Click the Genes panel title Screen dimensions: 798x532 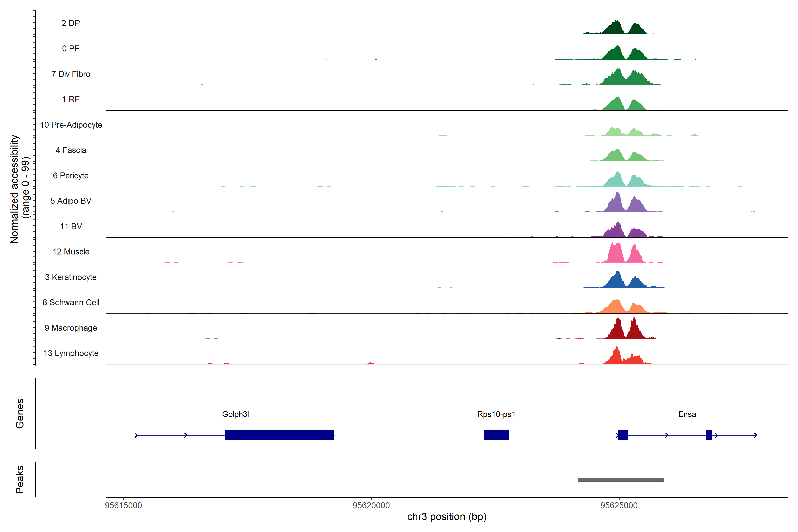20,414
